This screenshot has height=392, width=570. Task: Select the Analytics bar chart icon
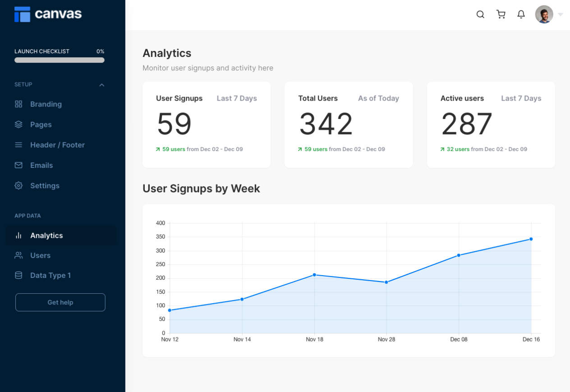point(18,235)
